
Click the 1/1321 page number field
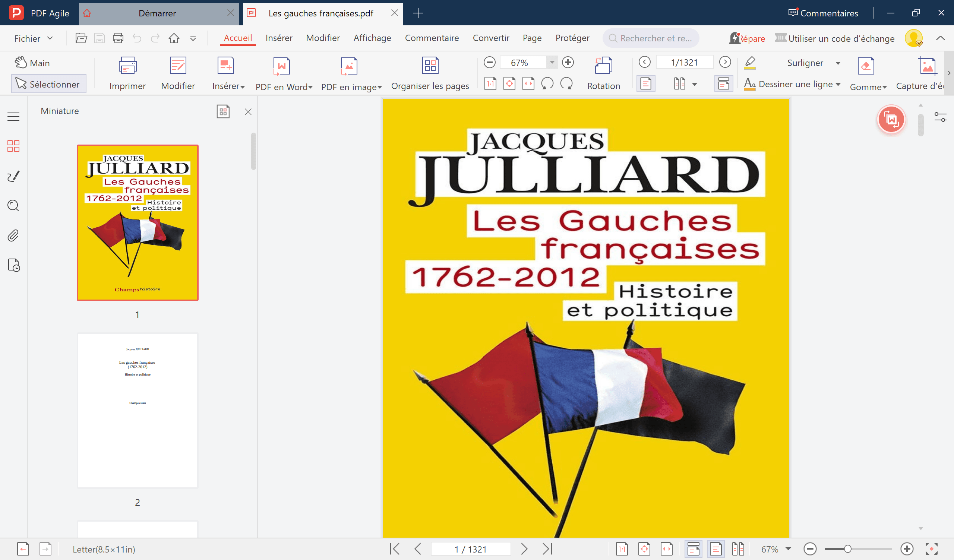click(x=685, y=62)
